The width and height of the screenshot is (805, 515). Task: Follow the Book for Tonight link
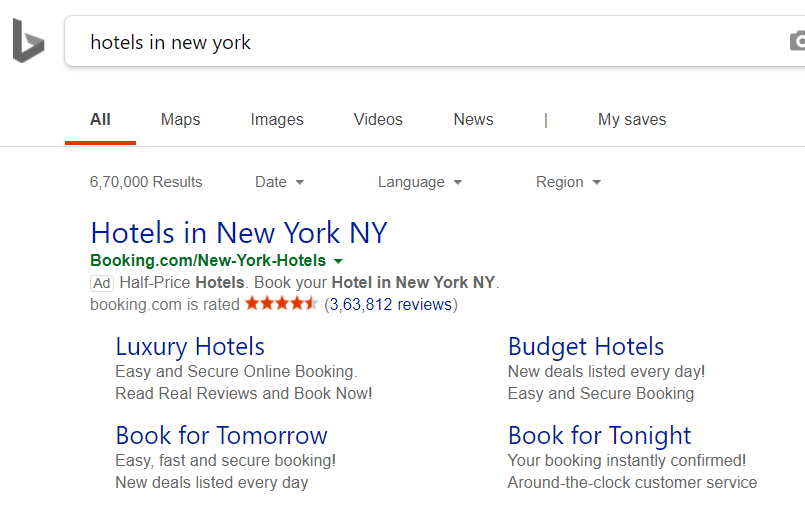[599, 436]
